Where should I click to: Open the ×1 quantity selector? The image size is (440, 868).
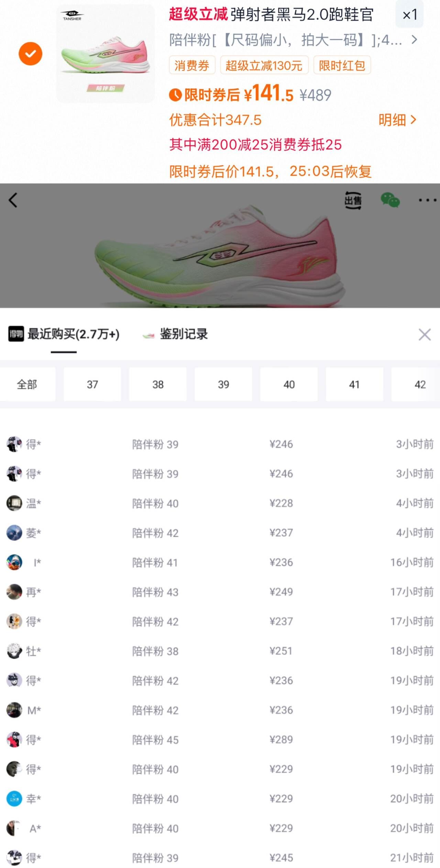(x=410, y=14)
